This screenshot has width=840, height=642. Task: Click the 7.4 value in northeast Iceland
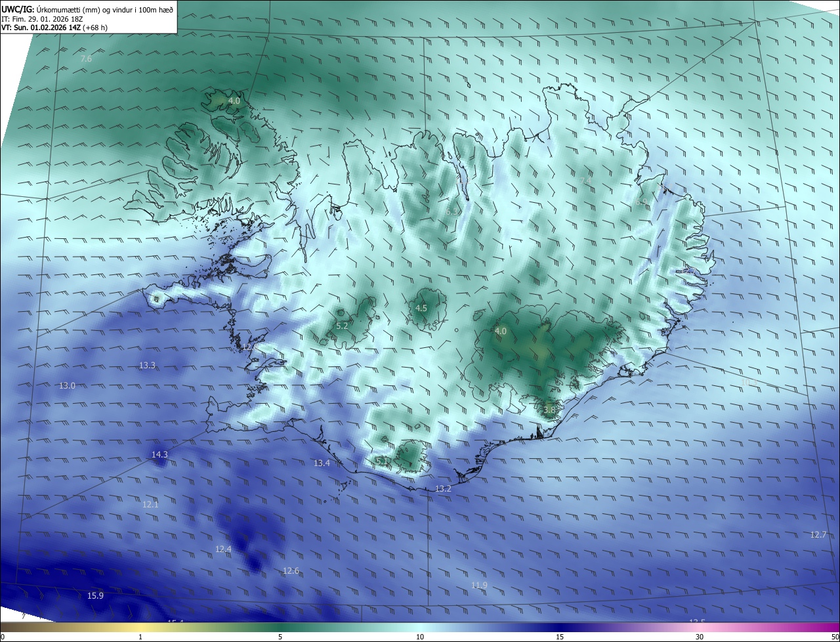pos(586,181)
